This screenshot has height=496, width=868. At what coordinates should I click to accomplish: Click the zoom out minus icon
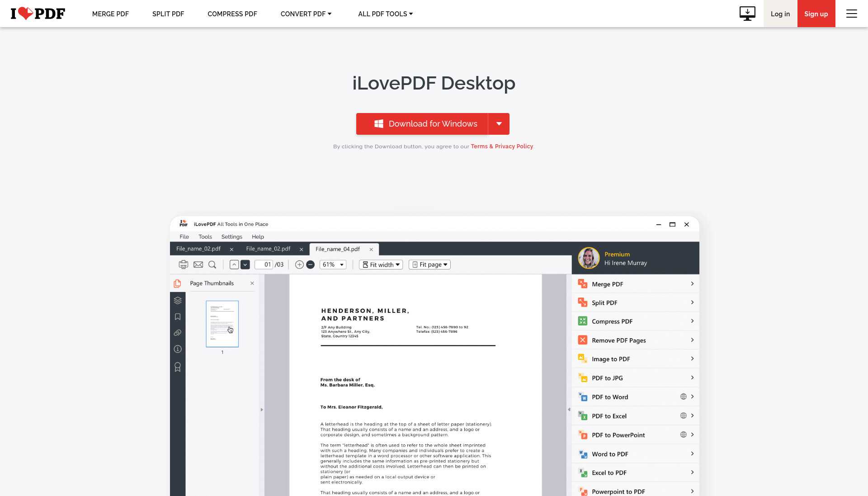click(x=310, y=265)
